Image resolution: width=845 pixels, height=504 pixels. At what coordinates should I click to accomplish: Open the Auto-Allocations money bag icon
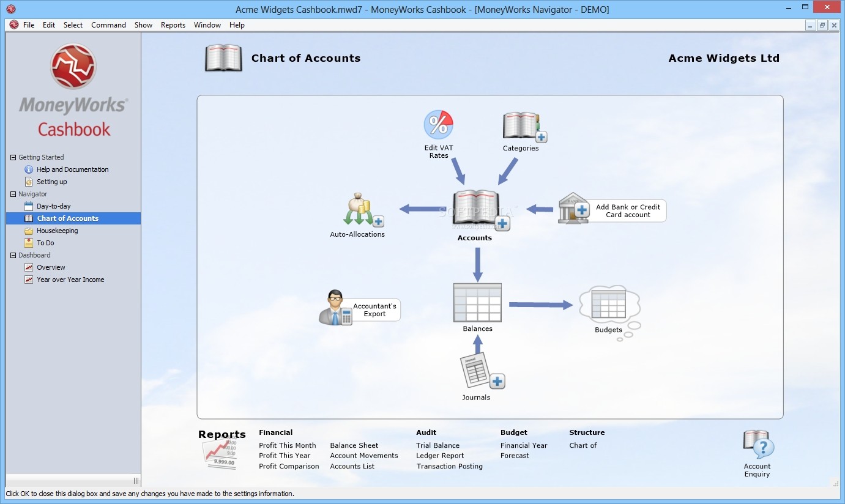(x=363, y=210)
